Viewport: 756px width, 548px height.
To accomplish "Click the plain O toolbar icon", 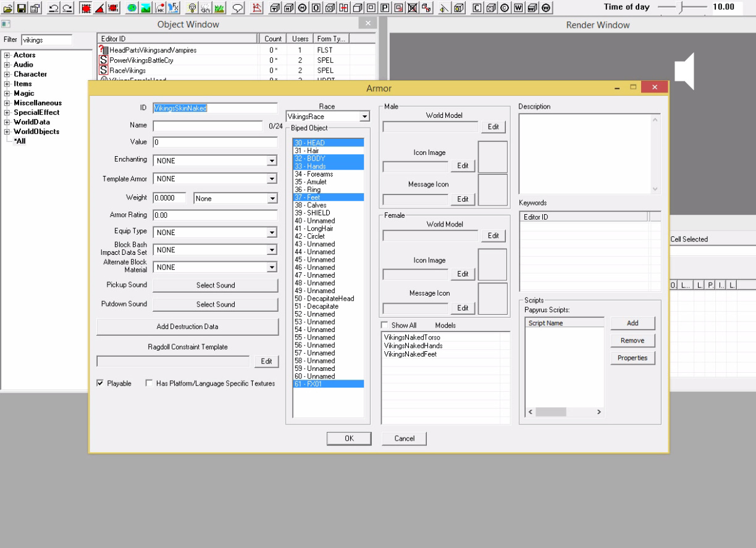I will 316,8.
